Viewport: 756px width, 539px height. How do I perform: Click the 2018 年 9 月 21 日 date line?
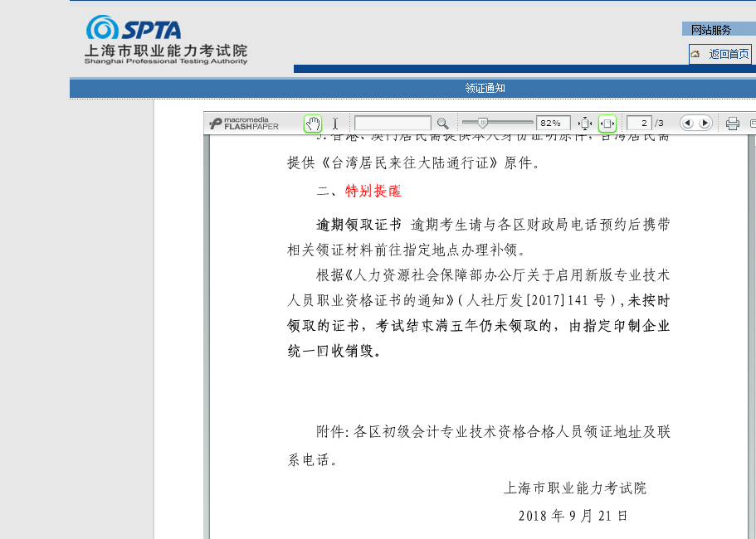pyautogui.click(x=573, y=516)
